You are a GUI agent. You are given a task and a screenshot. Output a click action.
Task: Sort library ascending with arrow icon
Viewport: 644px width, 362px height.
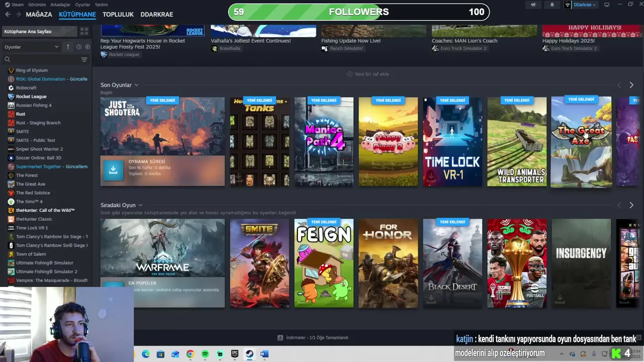(x=68, y=47)
